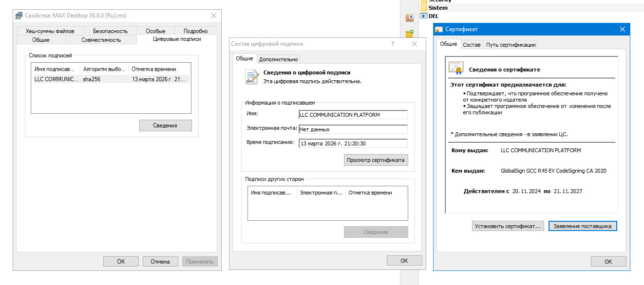Click the Время подписания field
Screen dimensions: 644x285
[x=353, y=143]
